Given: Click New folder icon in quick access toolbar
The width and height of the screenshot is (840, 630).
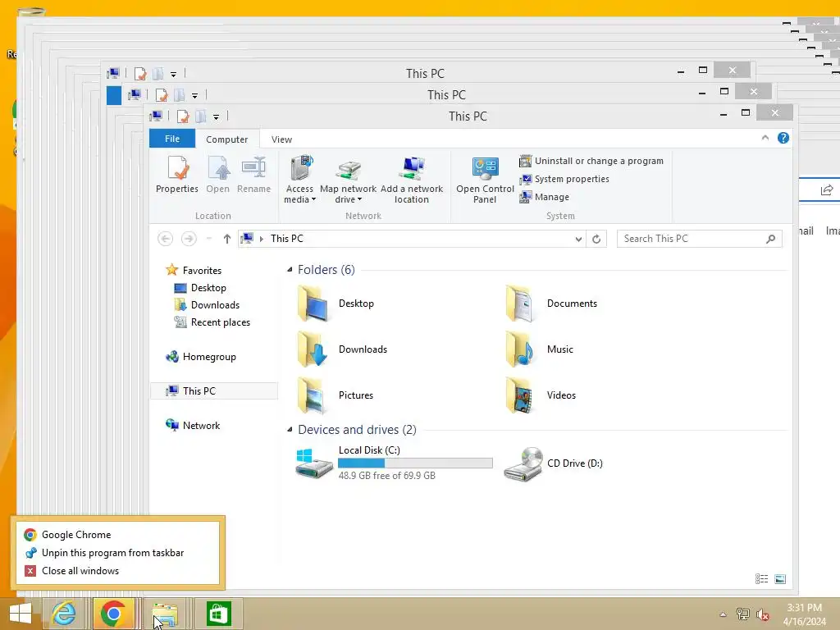Looking at the screenshot, I should point(201,116).
